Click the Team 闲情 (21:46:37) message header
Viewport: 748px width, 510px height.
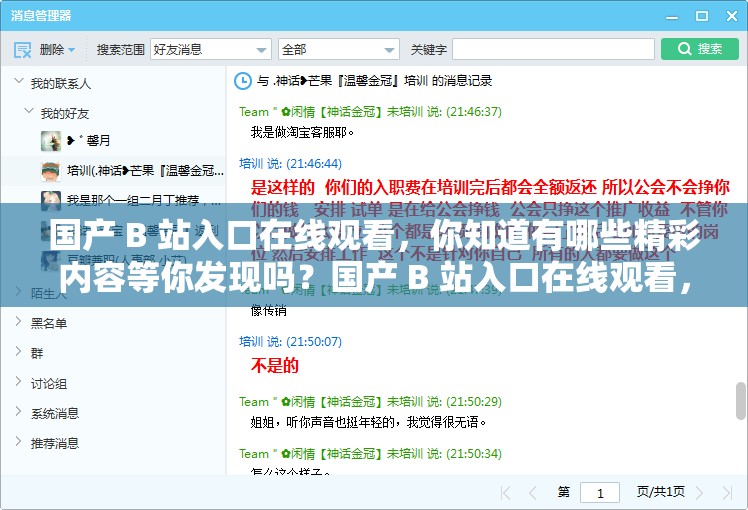pos(370,112)
